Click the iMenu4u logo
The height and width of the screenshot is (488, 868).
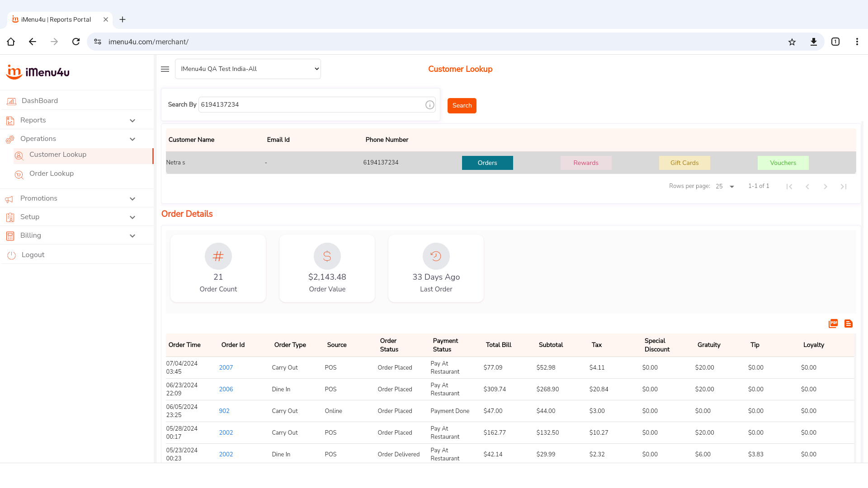click(38, 72)
